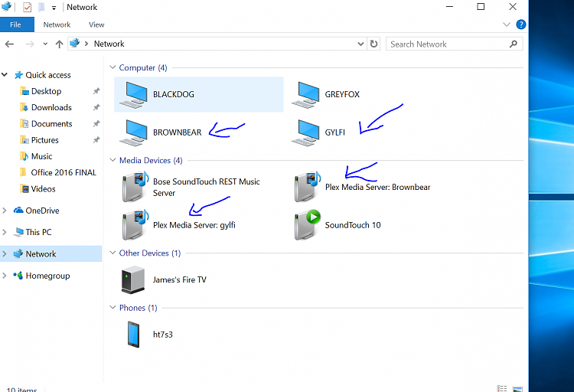Open the View ribbon tab
Image resolution: width=574 pixels, height=392 pixels.
pos(96,24)
